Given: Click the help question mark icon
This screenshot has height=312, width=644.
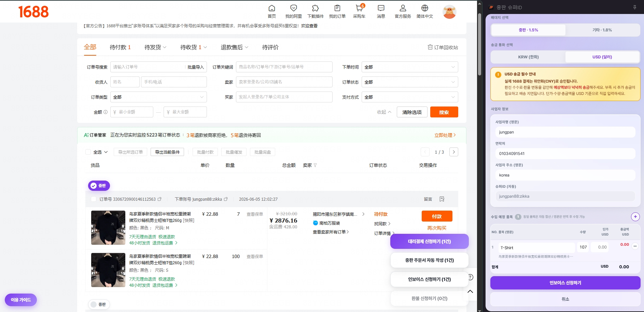Looking at the screenshot, I should 471,277.
